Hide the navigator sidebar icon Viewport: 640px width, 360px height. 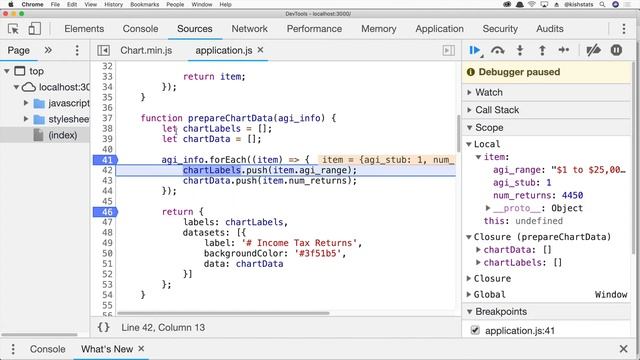104,50
